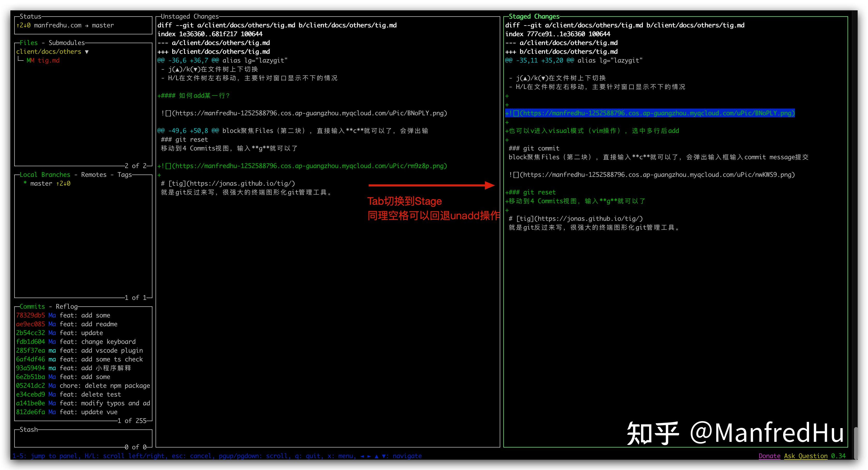Click the down navigate arrow in bottom bar

(384, 456)
